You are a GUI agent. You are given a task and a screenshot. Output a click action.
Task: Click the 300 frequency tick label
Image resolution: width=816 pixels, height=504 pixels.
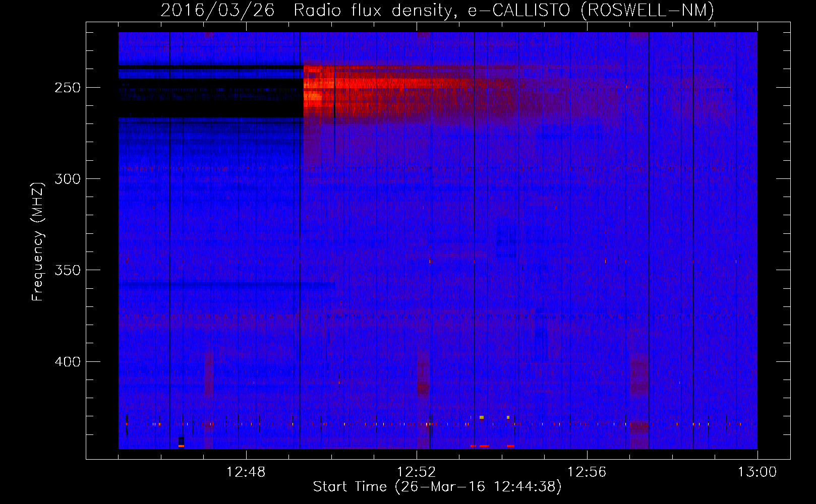68,179
